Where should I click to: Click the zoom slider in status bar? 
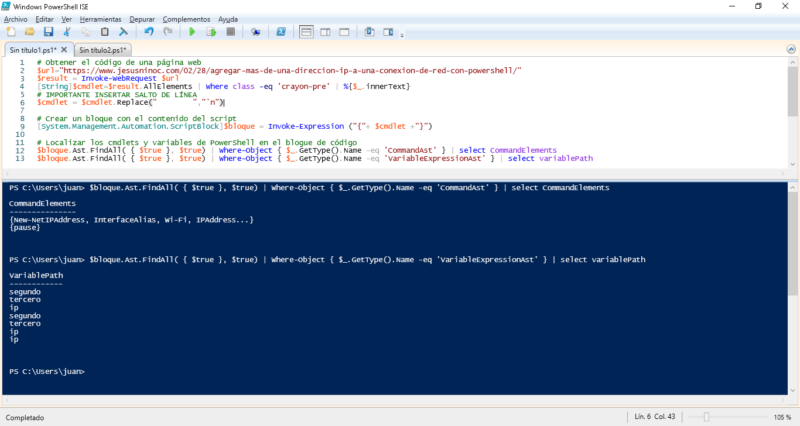pos(708,416)
